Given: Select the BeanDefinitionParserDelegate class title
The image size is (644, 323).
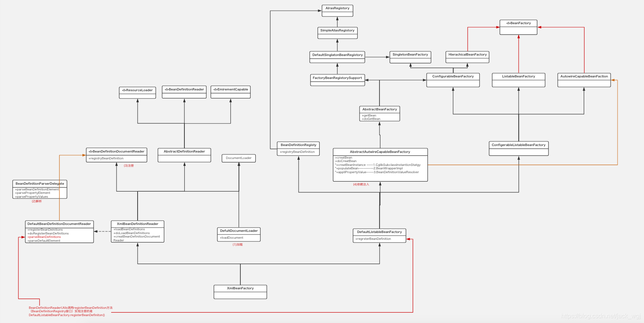Looking at the screenshot, I should point(40,184).
